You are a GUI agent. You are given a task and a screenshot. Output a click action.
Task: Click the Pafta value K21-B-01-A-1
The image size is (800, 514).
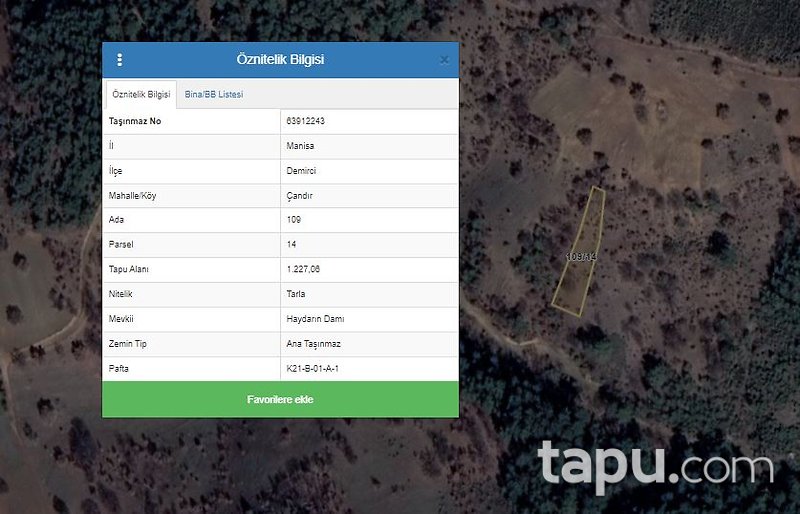click(312, 369)
